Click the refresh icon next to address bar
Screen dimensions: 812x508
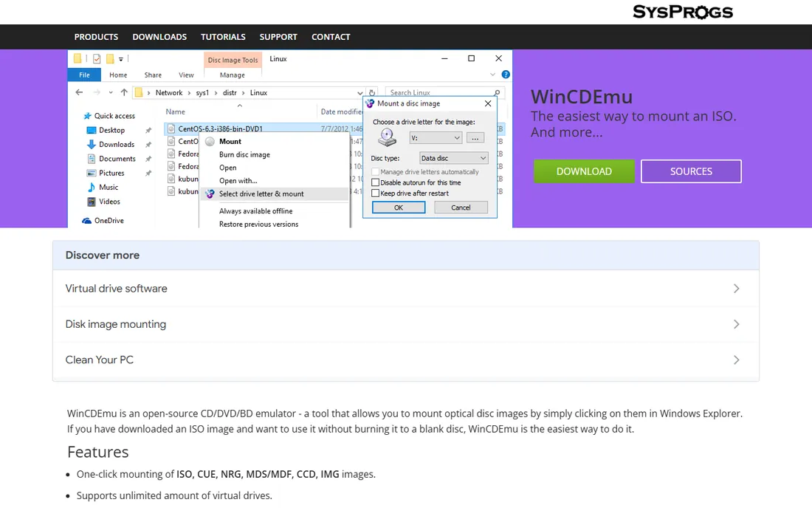[x=372, y=93]
